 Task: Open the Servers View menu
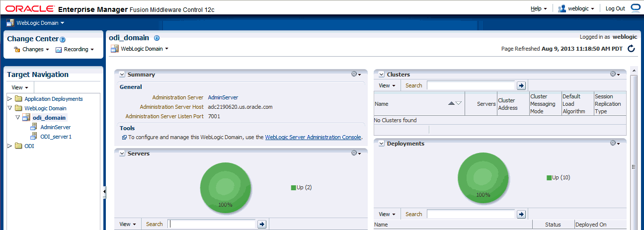pyautogui.click(x=128, y=224)
